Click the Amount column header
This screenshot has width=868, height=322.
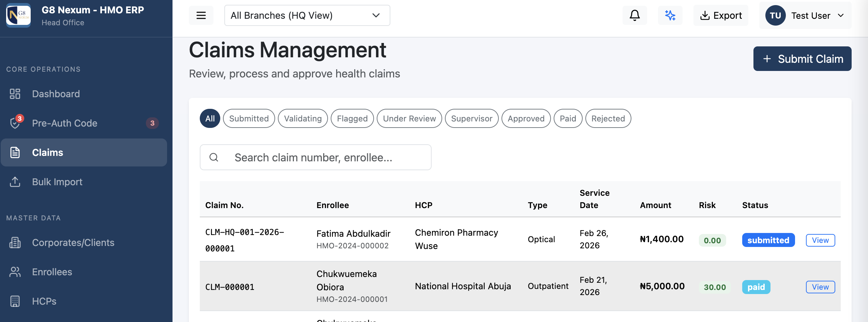(655, 205)
